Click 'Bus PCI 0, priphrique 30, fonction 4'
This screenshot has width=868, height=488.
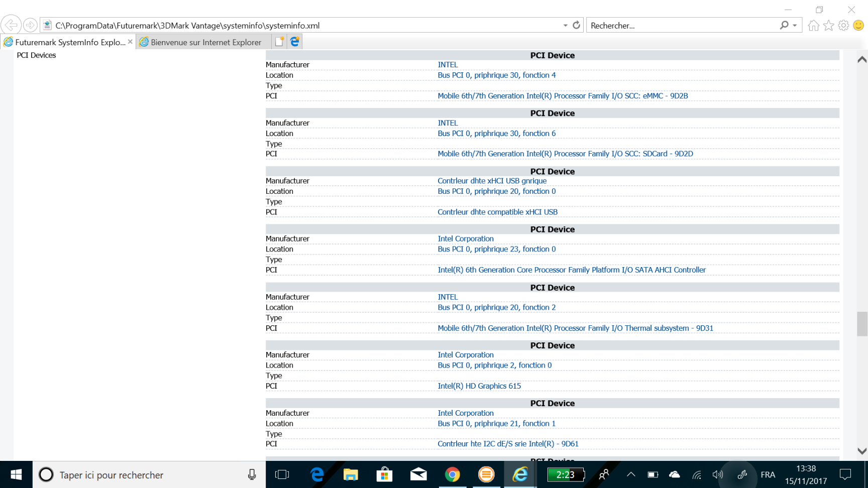click(x=497, y=75)
